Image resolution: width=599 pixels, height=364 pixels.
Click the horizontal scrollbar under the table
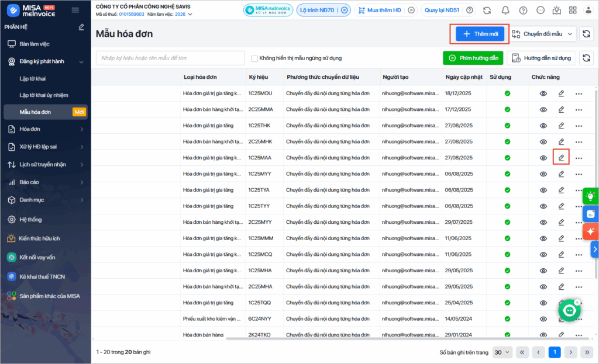click(409, 338)
